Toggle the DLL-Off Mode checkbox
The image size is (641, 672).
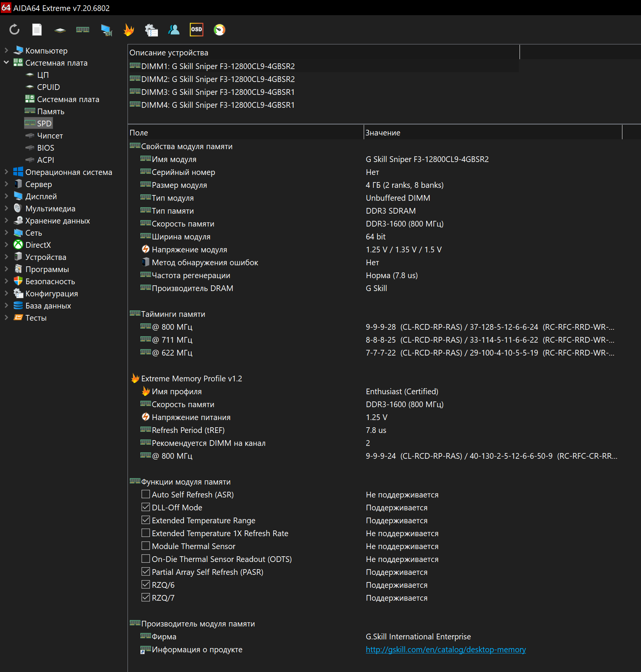click(x=146, y=507)
